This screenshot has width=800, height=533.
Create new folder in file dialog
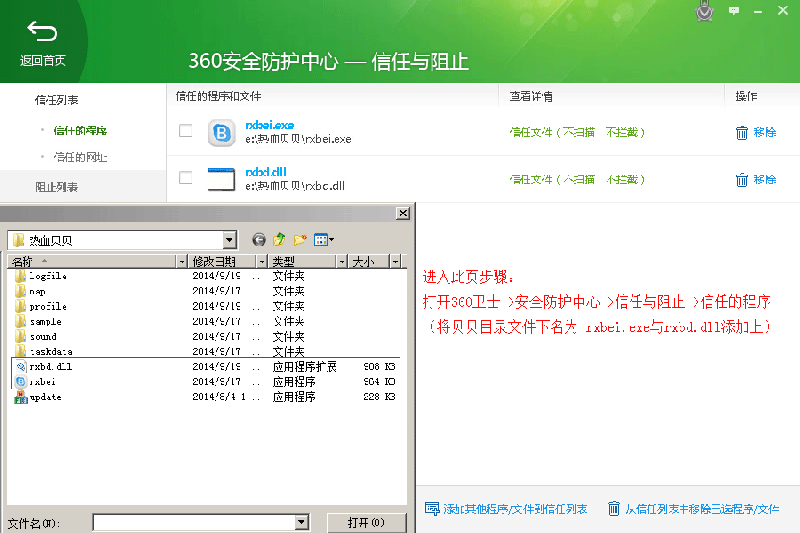[299, 240]
